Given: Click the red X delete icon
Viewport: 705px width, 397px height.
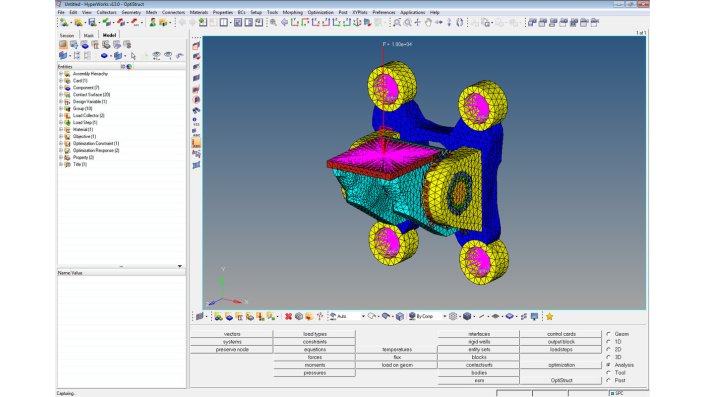Looking at the screenshot, I should coord(288,317).
